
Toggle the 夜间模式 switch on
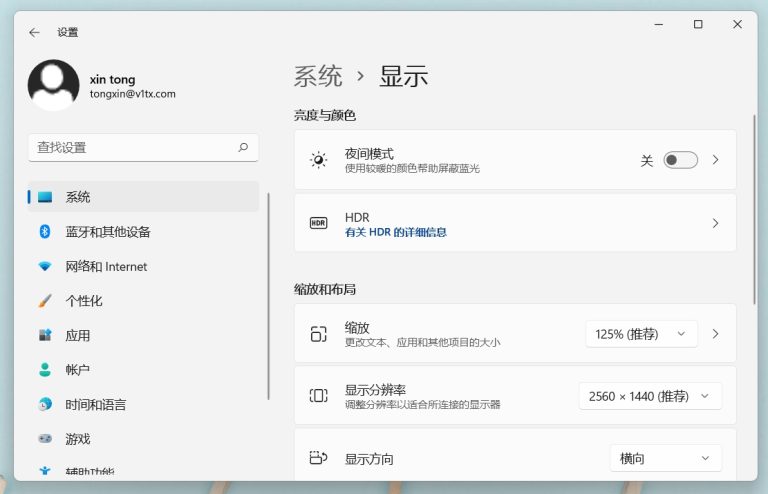(x=680, y=160)
